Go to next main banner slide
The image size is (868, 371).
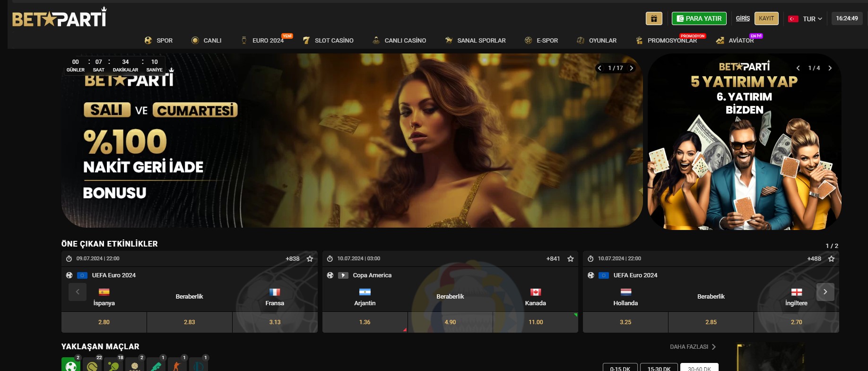pos(632,68)
